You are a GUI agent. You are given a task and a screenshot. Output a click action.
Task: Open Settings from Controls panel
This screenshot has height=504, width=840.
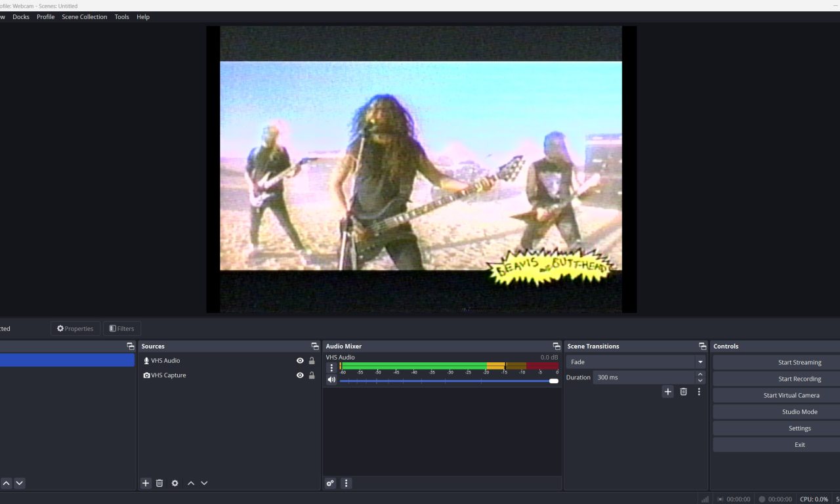click(x=799, y=428)
